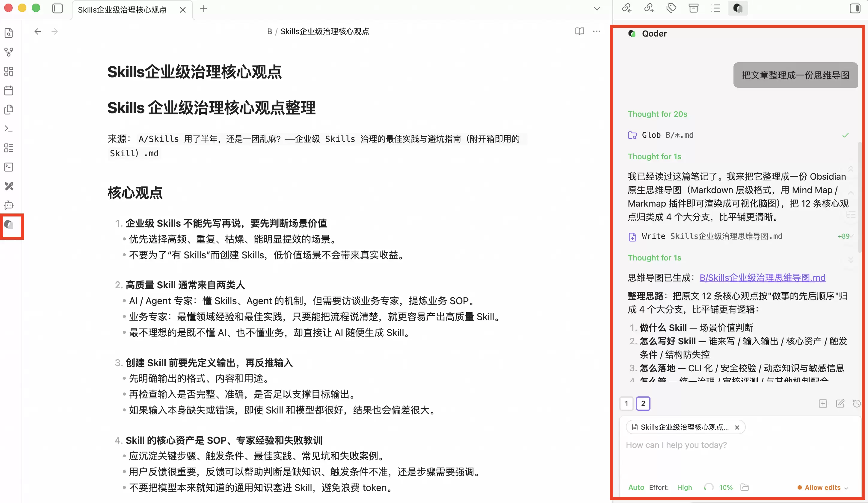Click list item 高质量 Skill 通常来自两类人
The width and height of the screenshot is (868, 503).
click(185, 285)
